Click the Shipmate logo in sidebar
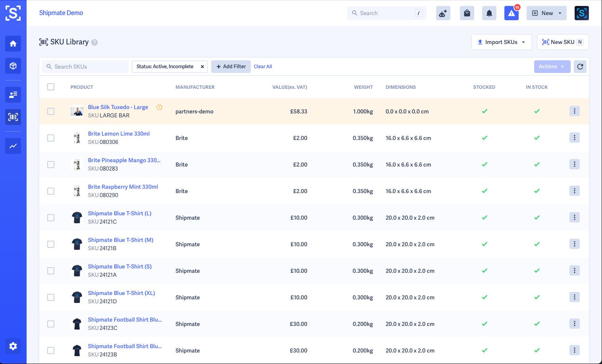Viewport: 602px width, 364px height. pos(13,13)
